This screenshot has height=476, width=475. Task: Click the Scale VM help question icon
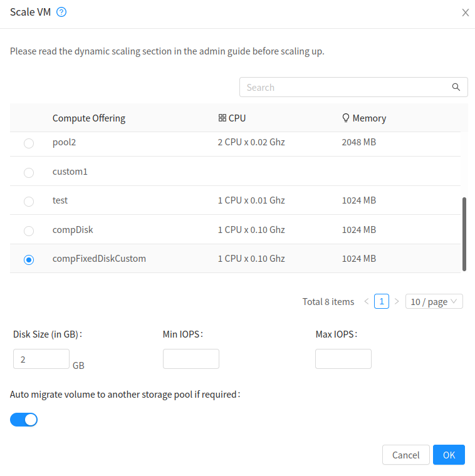(61, 12)
